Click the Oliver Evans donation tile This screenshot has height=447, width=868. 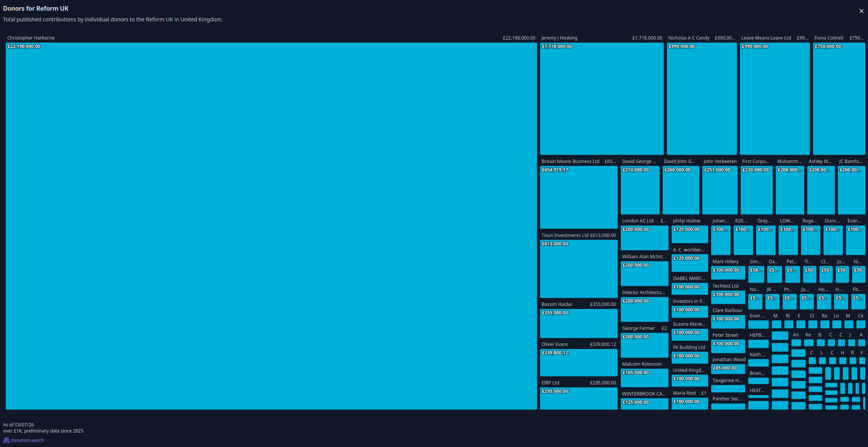579,362
